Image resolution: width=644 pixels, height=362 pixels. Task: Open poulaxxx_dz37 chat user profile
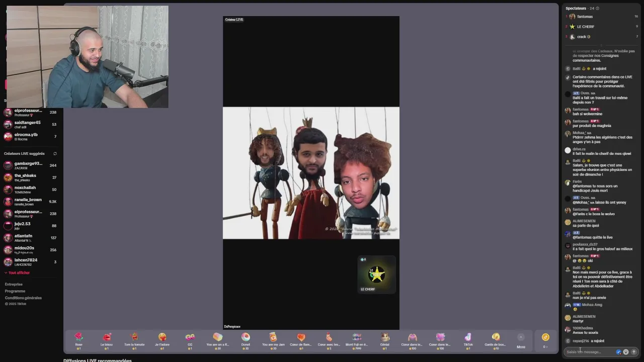tap(585, 244)
